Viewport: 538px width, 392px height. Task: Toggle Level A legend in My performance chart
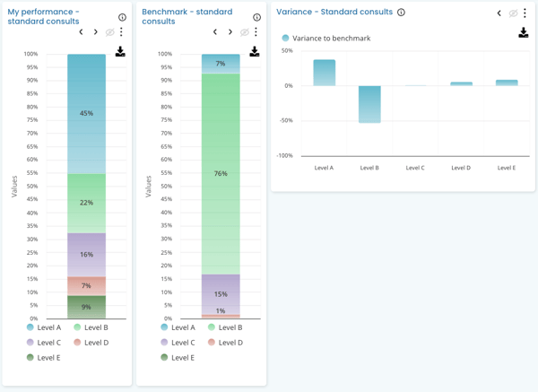[44, 327]
